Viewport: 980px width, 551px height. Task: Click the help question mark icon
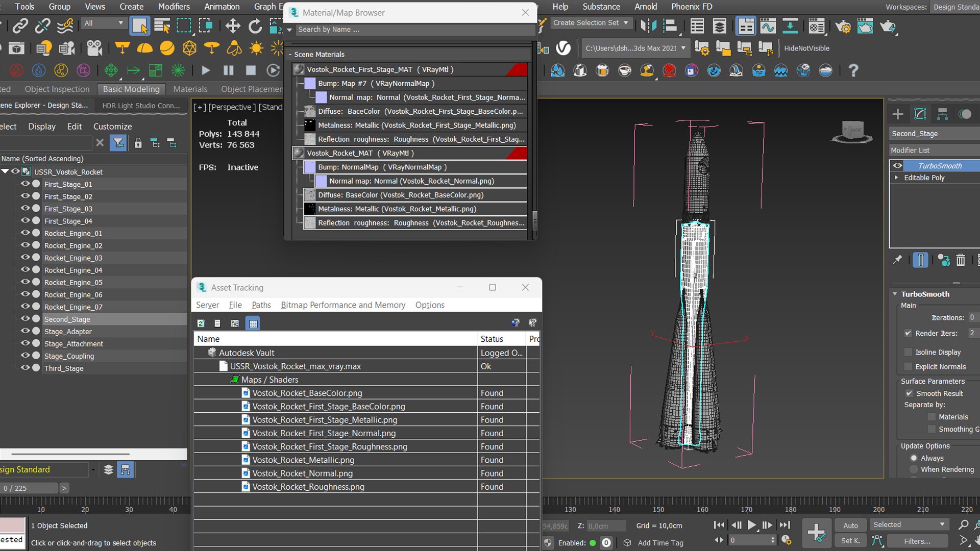click(853, 70)
